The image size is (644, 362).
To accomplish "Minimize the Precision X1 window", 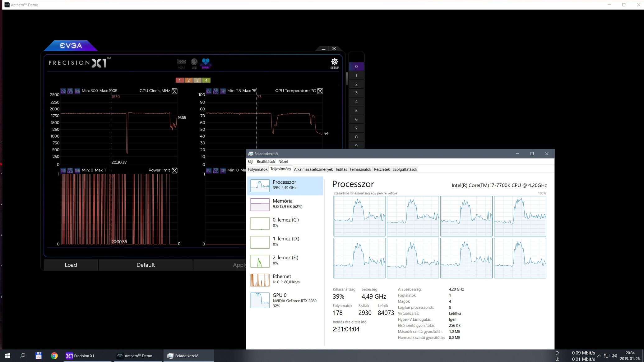I will [x=323, y=49].
